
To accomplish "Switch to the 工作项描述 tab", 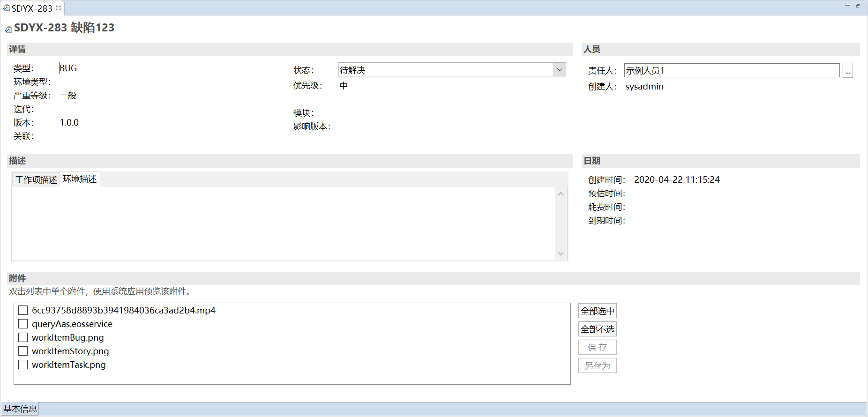I will point(36,179).
